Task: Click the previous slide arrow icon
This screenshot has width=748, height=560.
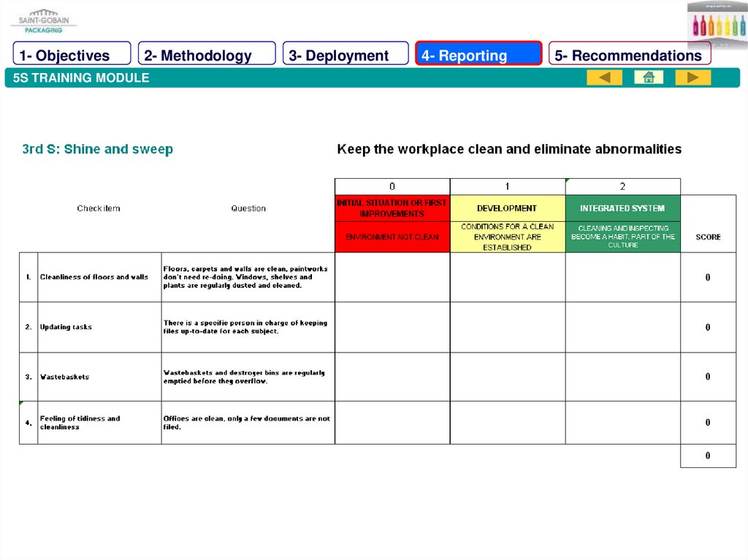Action: click(x=604, y=77)
